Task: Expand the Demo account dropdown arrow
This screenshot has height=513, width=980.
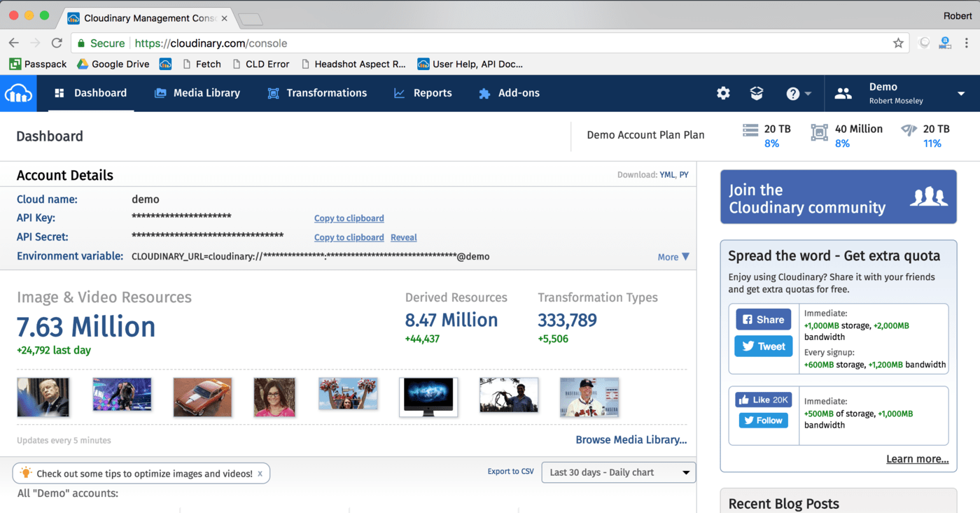Action: pyautogui.click(x=961, y=94)
